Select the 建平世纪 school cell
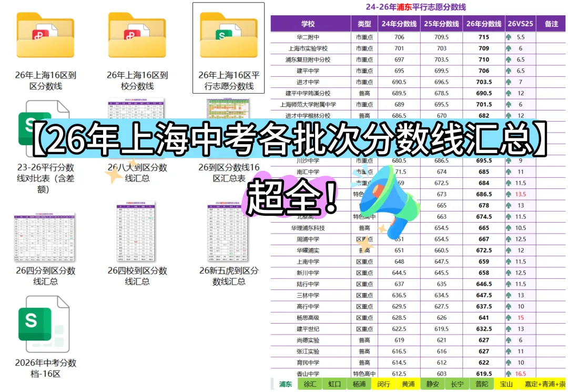This screenshot has height=392, width=568. [x=310, y=329]
